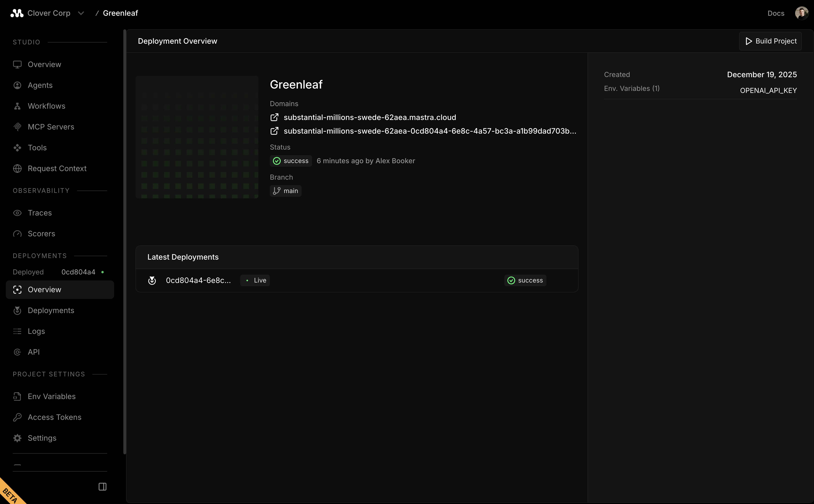Open the substantial-millions-swede-62aea.mastra.cloud domain link
This screenshot has height=504, width=814.
click(x=370, y=117)
